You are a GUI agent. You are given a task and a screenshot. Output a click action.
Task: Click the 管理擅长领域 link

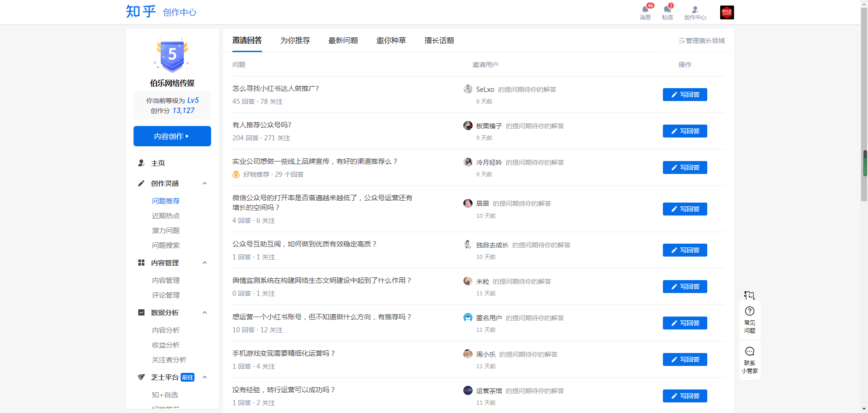click(x=705, y=41)
